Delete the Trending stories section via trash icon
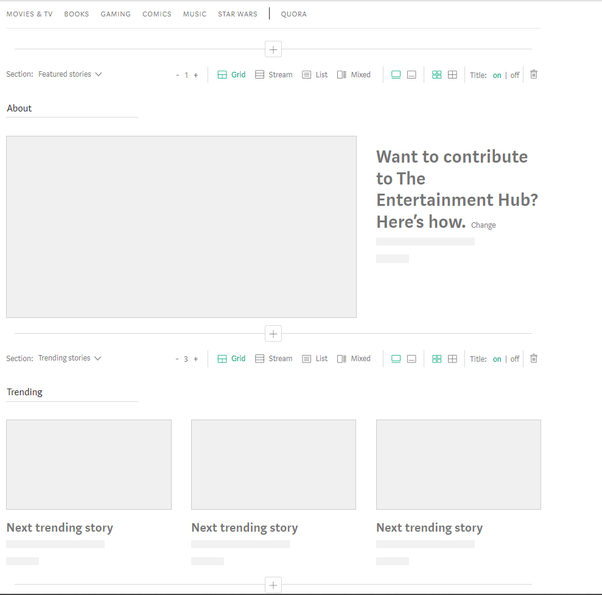 click(x=533, y=359)
